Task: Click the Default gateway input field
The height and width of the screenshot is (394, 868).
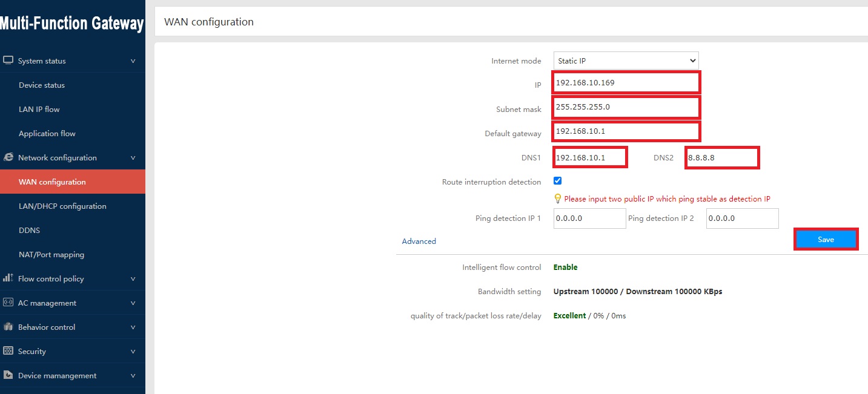Action: (x=626, y=131)
